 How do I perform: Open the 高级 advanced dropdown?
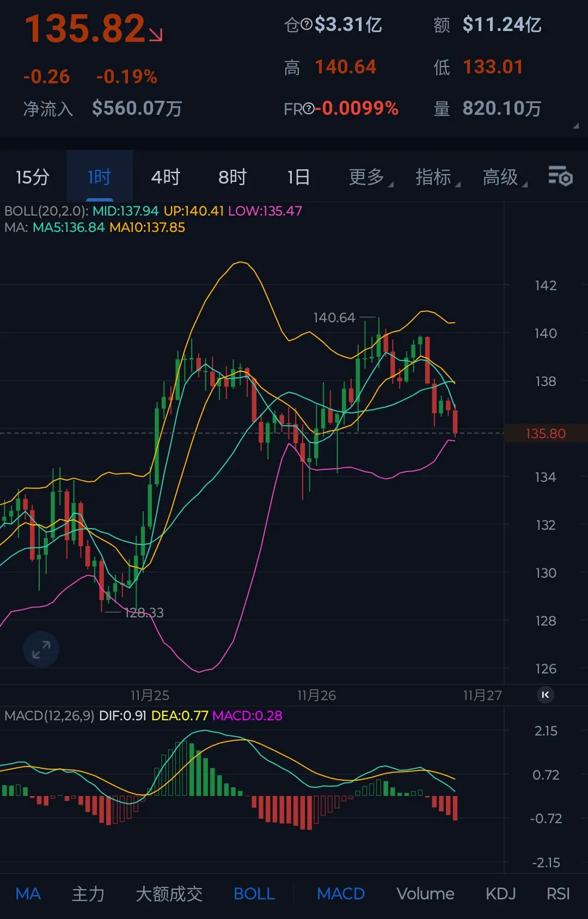point(505,177)
